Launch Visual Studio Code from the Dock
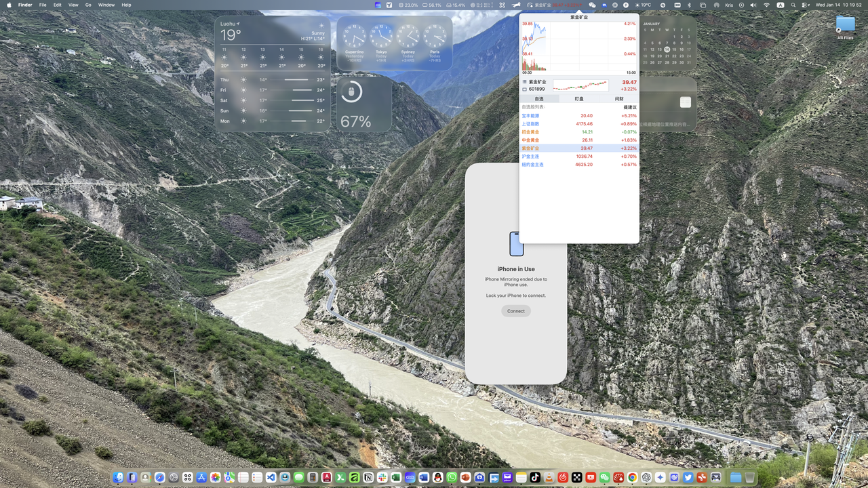The image size is (868, 488). point(269,479)
